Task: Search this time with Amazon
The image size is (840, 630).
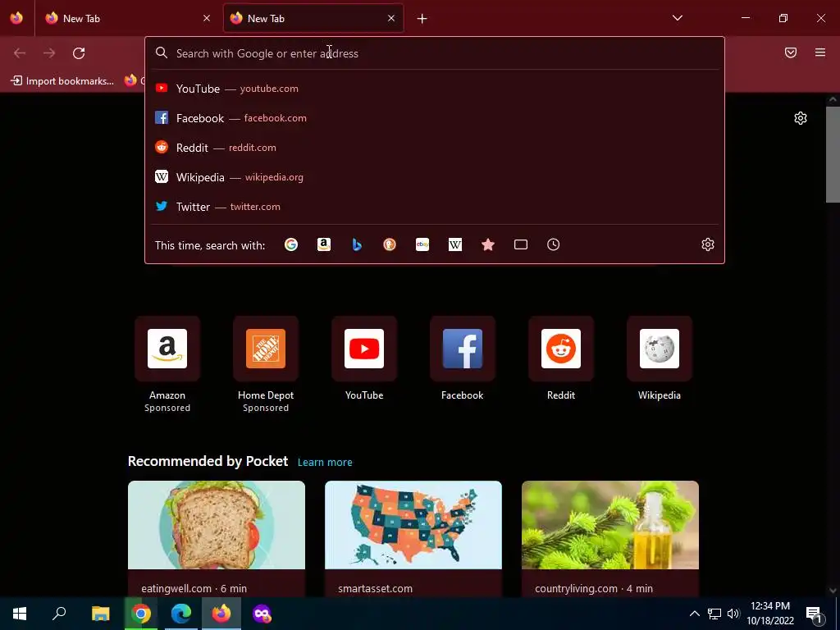Action: [x=323, y=244]
